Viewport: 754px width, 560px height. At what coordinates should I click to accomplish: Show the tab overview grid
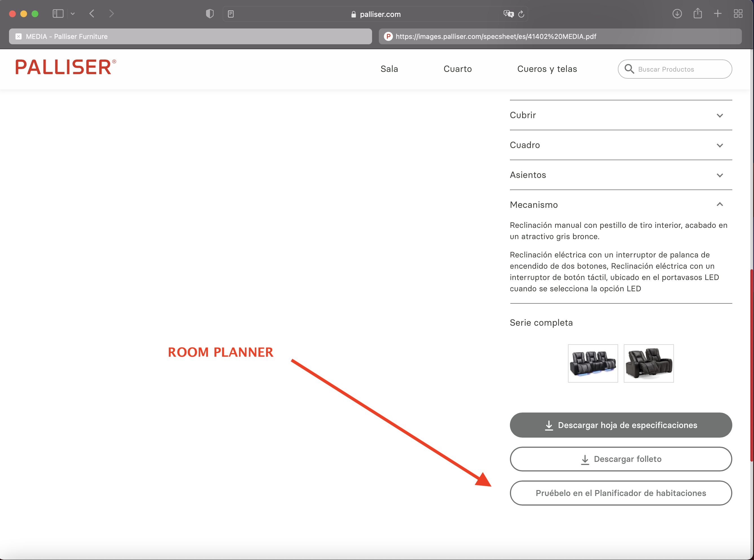coord(738,14)
